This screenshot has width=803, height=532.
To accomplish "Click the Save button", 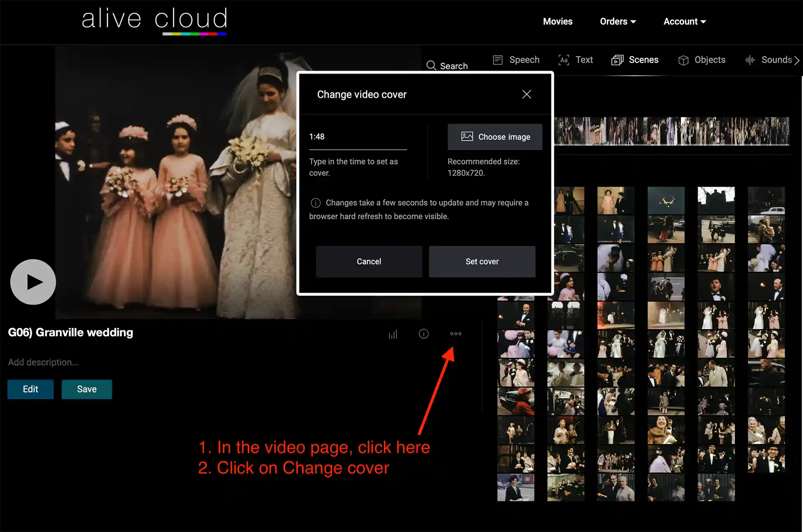I will pos(87,389).
